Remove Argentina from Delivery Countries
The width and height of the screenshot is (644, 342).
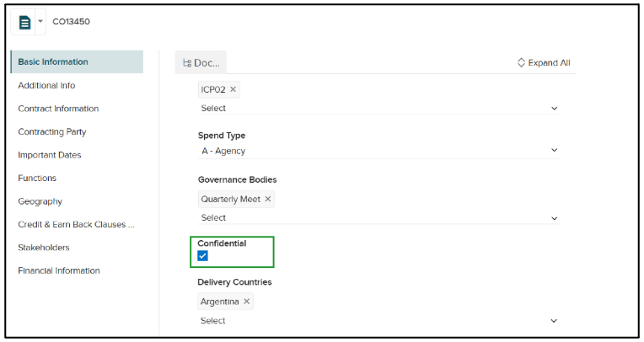(x=246, y=301)
